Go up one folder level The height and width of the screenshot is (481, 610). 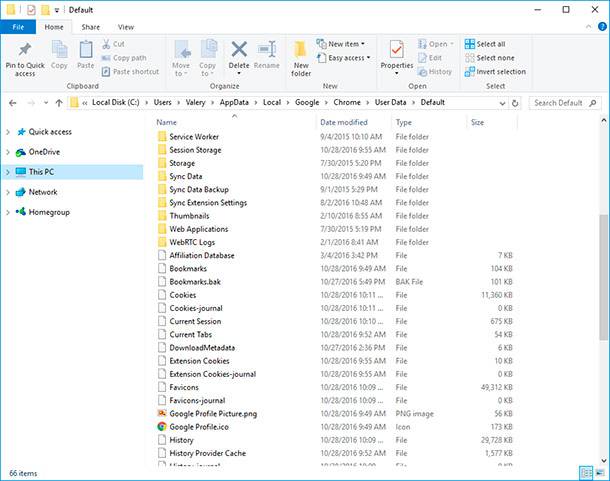[x=59, y=103]
